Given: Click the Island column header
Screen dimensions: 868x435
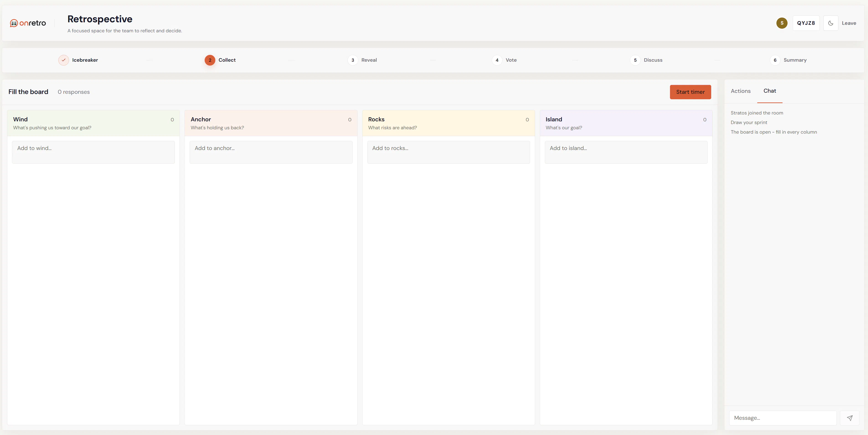Looking at the screenshot, I should coord(626,123).
